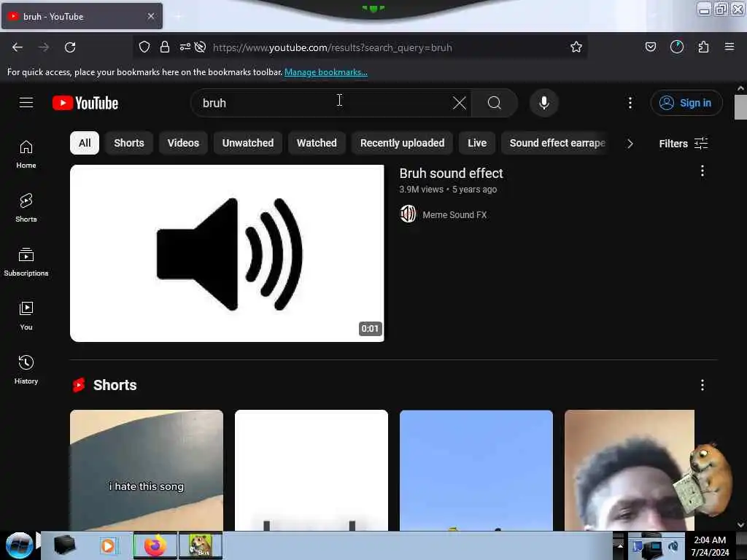Select the Live filter chip
This screenshot has height=560, width=747.
coord(477,143)
